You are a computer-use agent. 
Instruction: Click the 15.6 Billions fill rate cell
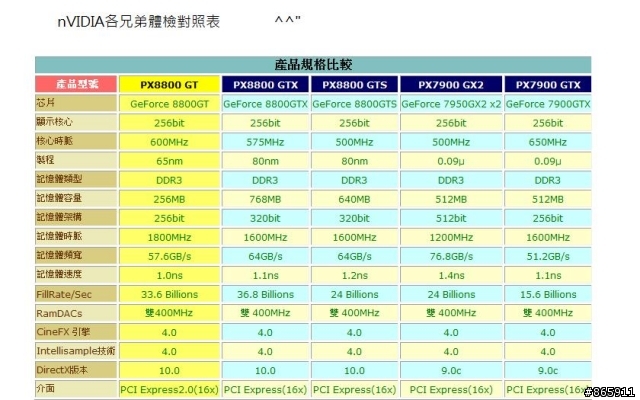point(548,294)
